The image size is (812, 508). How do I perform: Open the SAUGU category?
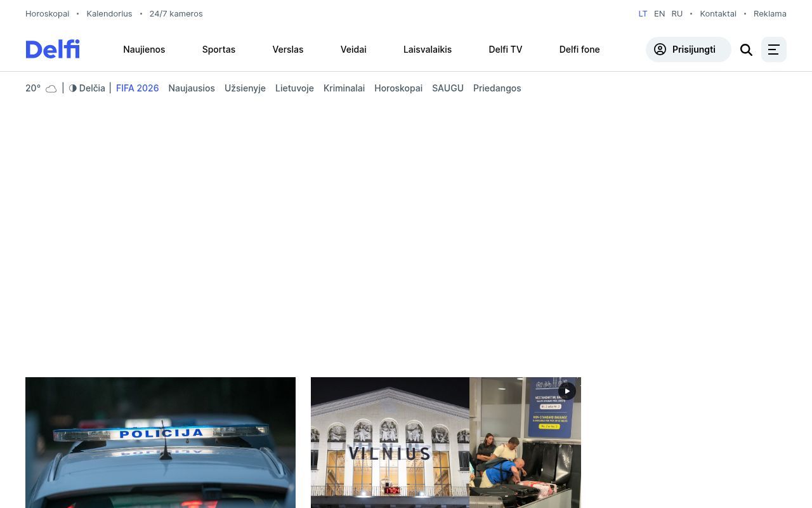point(448,88)
